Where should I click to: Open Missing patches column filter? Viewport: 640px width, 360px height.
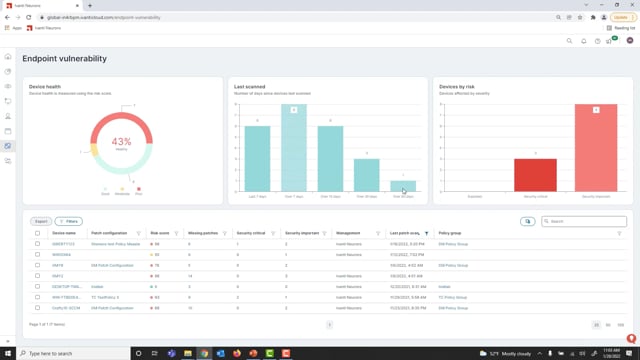click(x=224, y=233)
